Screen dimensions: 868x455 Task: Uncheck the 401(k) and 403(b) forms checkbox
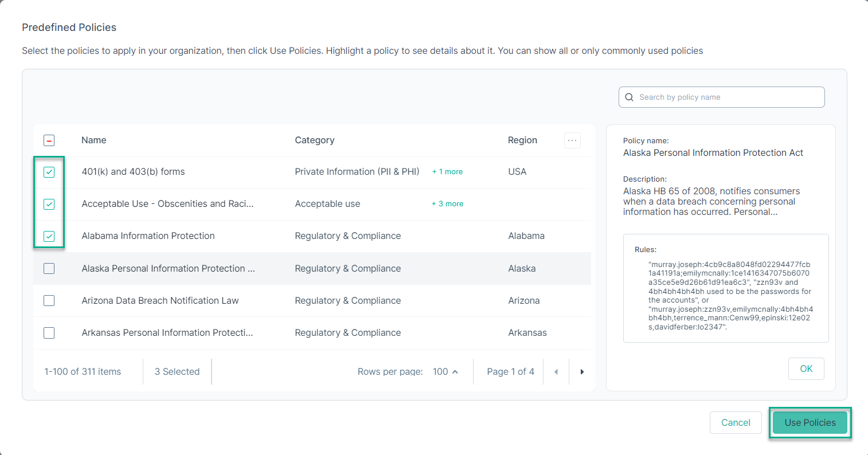coord(49,171)
